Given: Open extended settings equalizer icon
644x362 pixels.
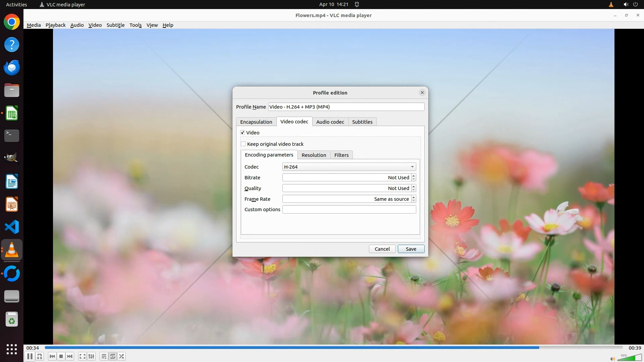Looking at the screenshot, I should tap(91, 356).
